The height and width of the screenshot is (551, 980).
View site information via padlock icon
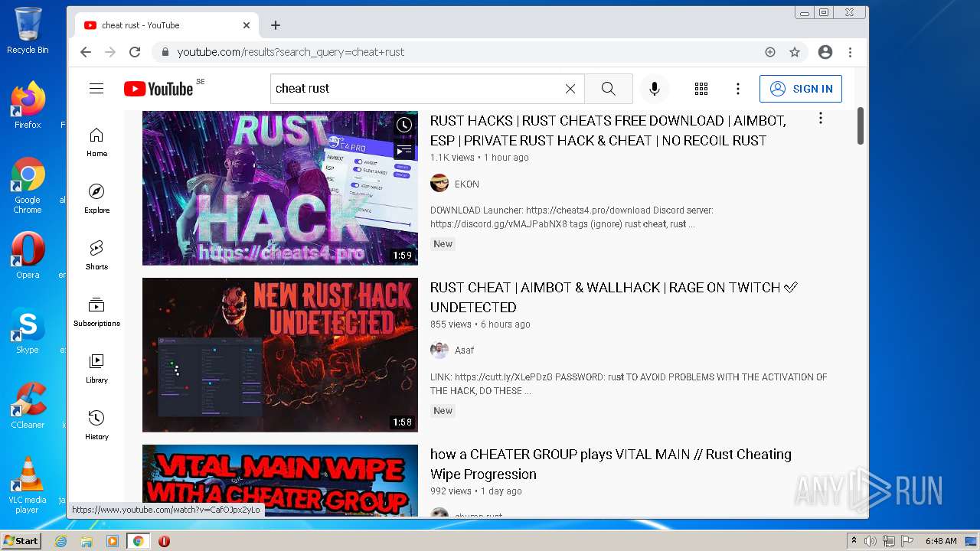click(x=165, y=52)
